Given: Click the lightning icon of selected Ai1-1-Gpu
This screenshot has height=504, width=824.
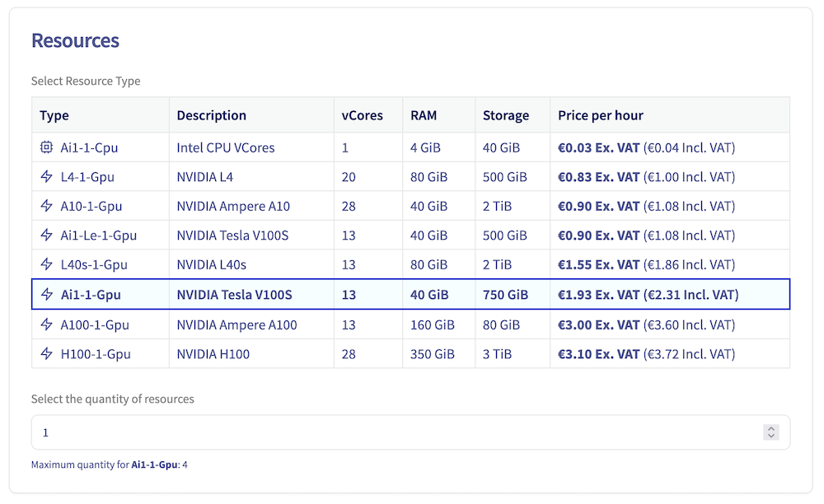Looking at the screenshot, I should tap(46, 295).
